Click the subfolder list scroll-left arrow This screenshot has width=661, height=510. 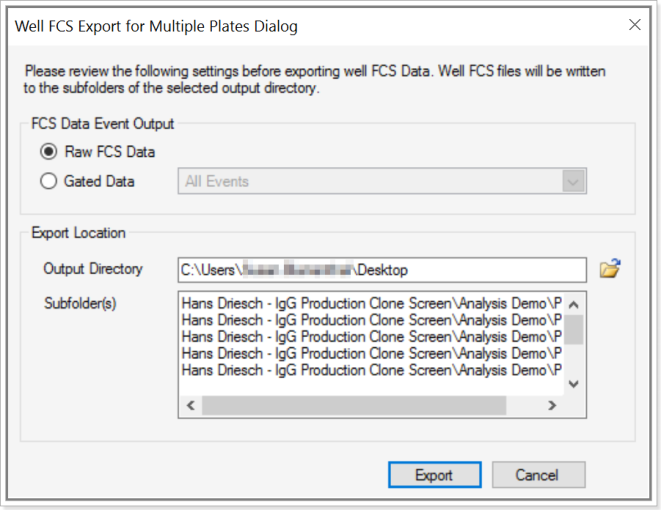tap(190, 406)
